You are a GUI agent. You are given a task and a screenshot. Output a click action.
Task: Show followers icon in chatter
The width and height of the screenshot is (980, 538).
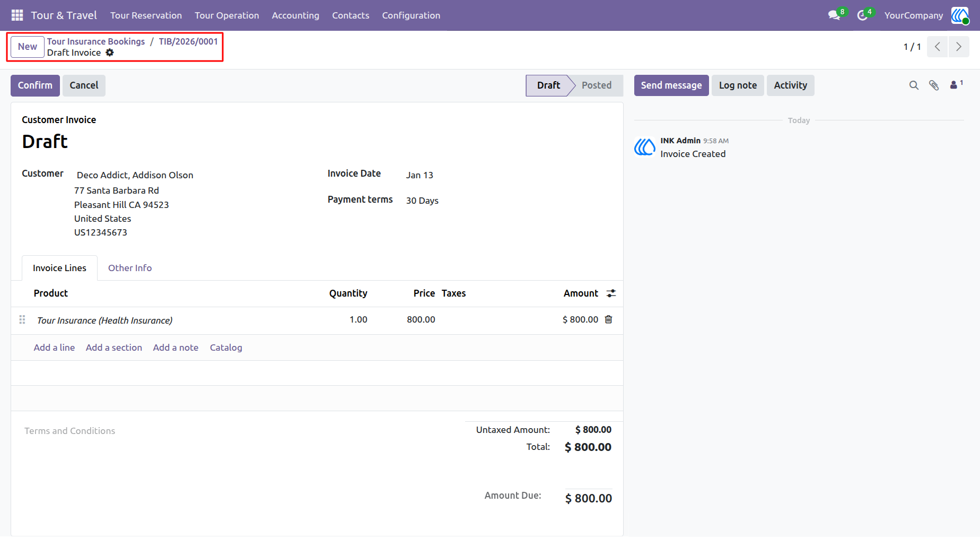[x=956, y=85]
